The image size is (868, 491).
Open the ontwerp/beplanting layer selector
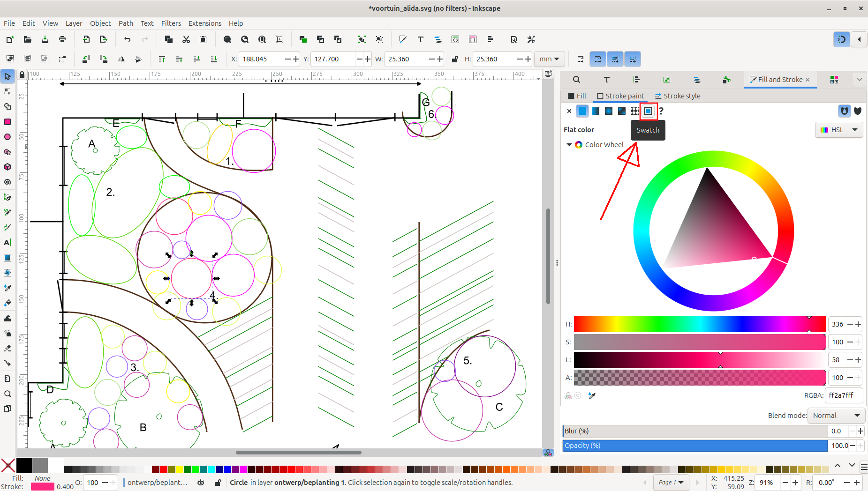(x=157, y=483)
